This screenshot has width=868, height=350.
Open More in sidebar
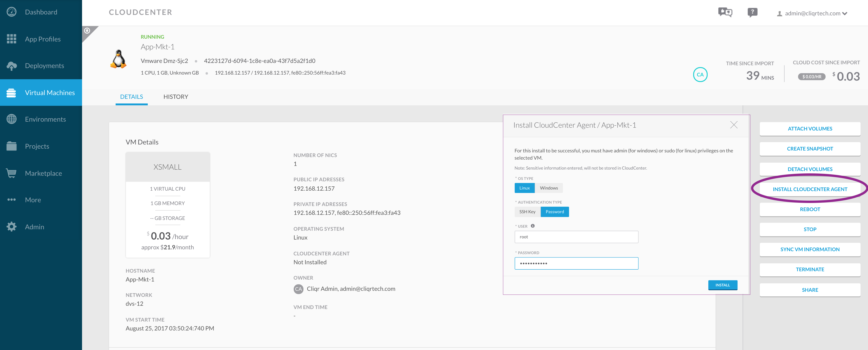pos(41,200)
